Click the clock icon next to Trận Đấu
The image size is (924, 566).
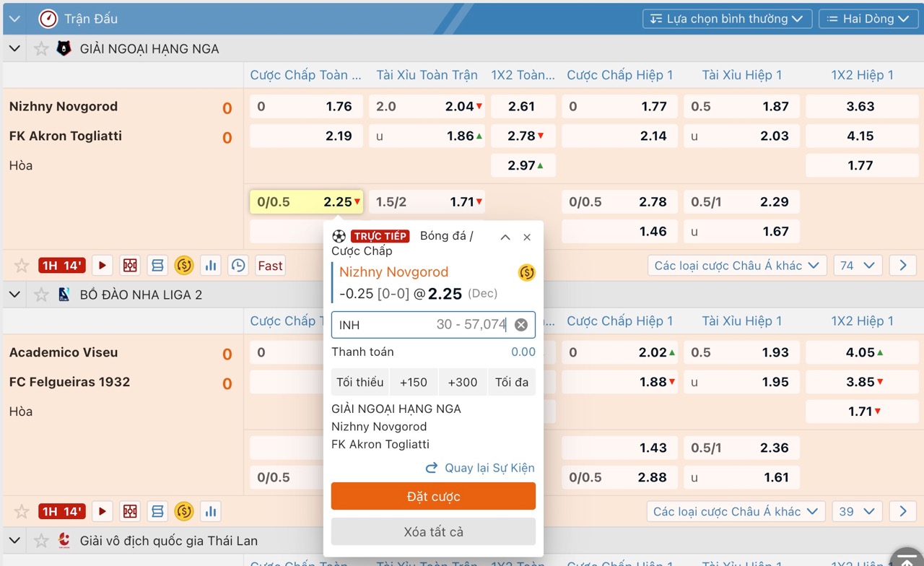48,19
